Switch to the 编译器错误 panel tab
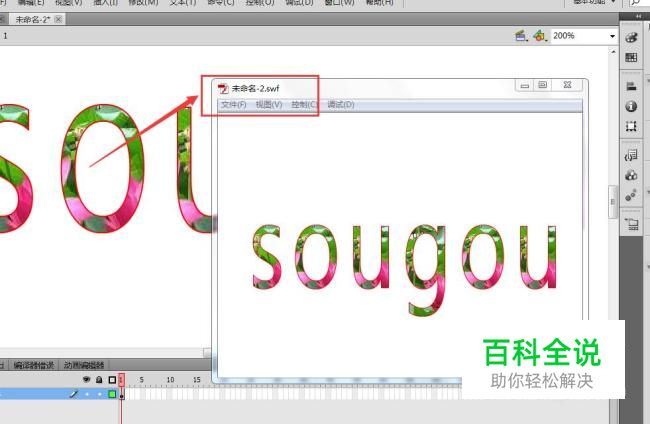 point(34,365)
